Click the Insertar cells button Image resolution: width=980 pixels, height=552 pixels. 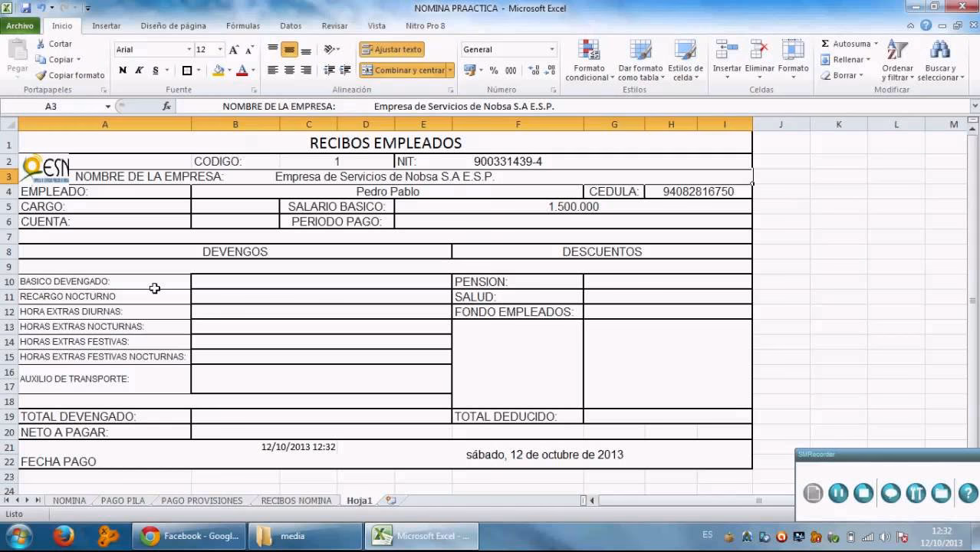[x=727, y=59]
